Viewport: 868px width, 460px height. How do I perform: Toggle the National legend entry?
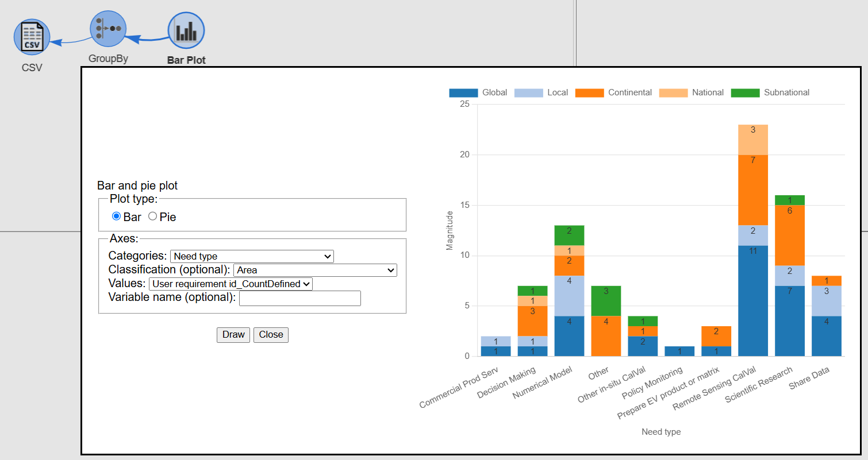[x=673, y=92]
